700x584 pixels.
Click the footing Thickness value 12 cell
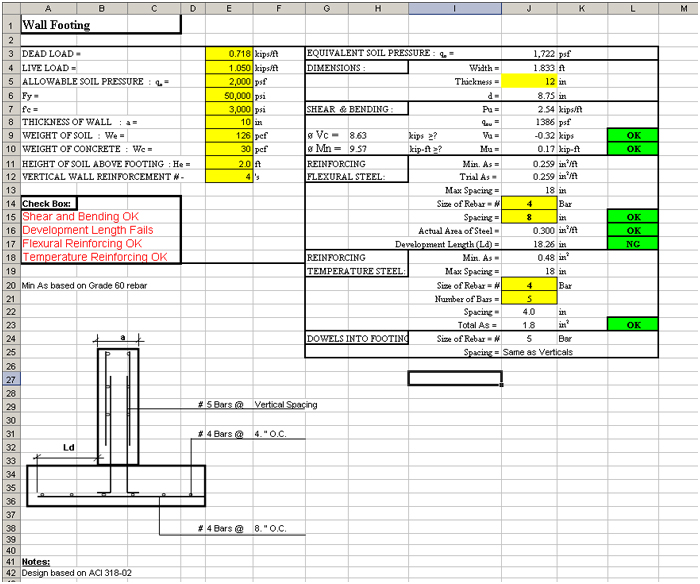[529, 81]
